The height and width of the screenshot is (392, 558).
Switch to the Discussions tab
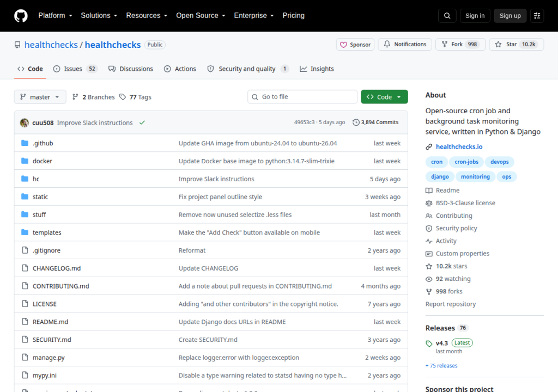click(x=131, y=69)
